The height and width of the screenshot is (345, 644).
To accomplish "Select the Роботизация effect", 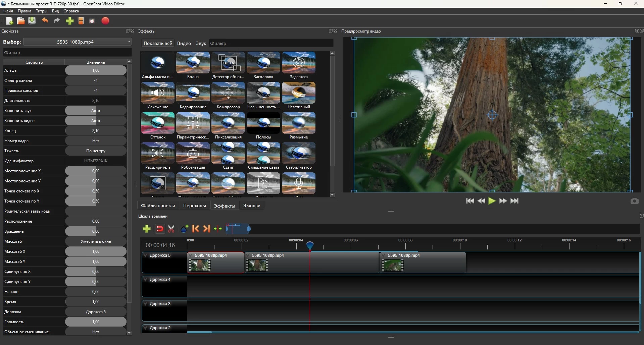I will 193,156.
